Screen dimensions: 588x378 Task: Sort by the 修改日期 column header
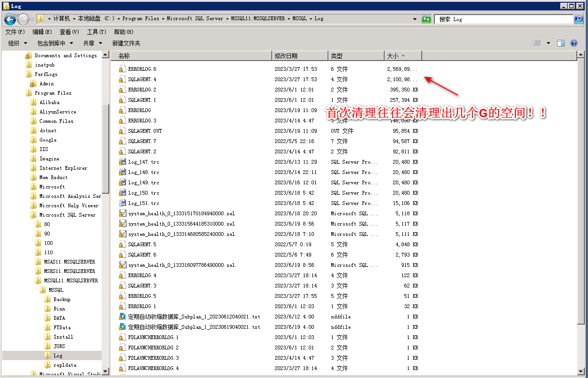point(300,56)
